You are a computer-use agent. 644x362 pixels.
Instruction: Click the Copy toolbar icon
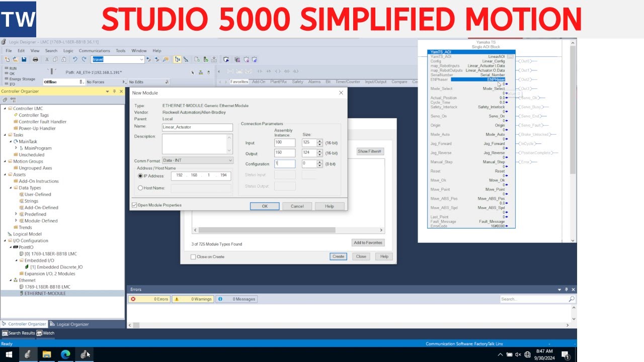point(55,59)
